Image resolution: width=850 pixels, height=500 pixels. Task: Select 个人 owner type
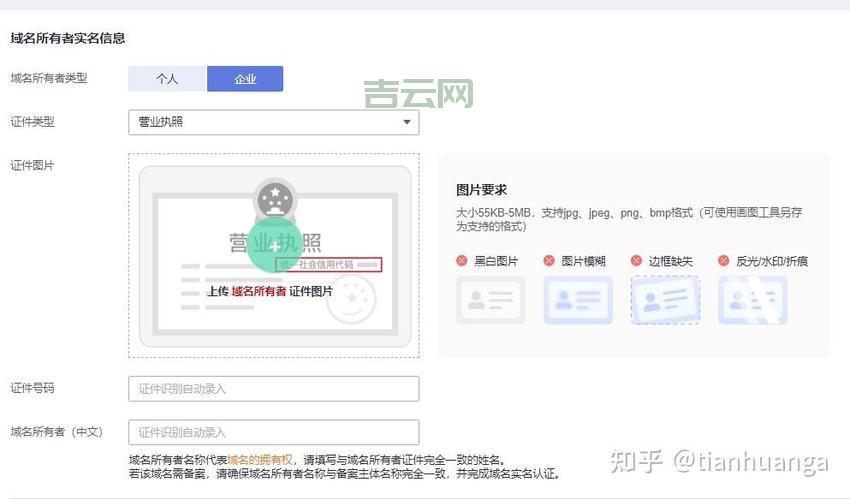coord(168,79)
